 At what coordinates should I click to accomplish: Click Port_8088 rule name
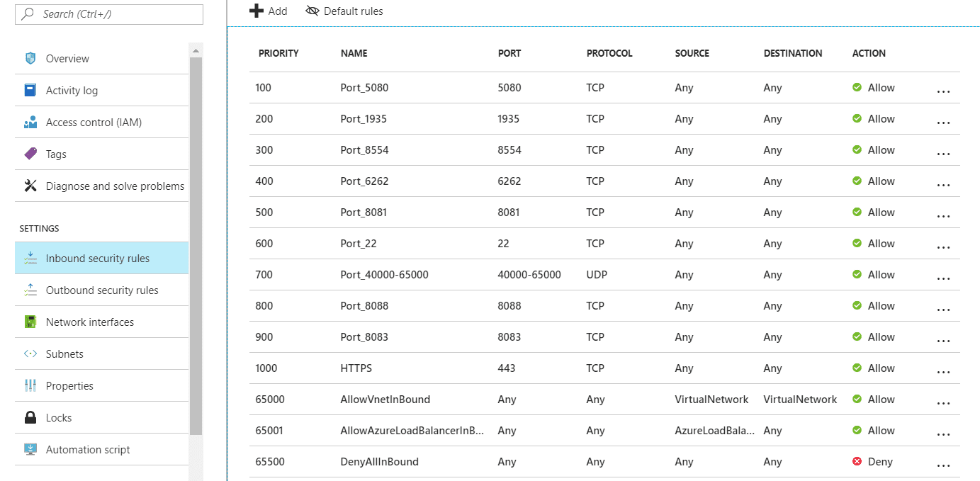[x=364, y=305]
